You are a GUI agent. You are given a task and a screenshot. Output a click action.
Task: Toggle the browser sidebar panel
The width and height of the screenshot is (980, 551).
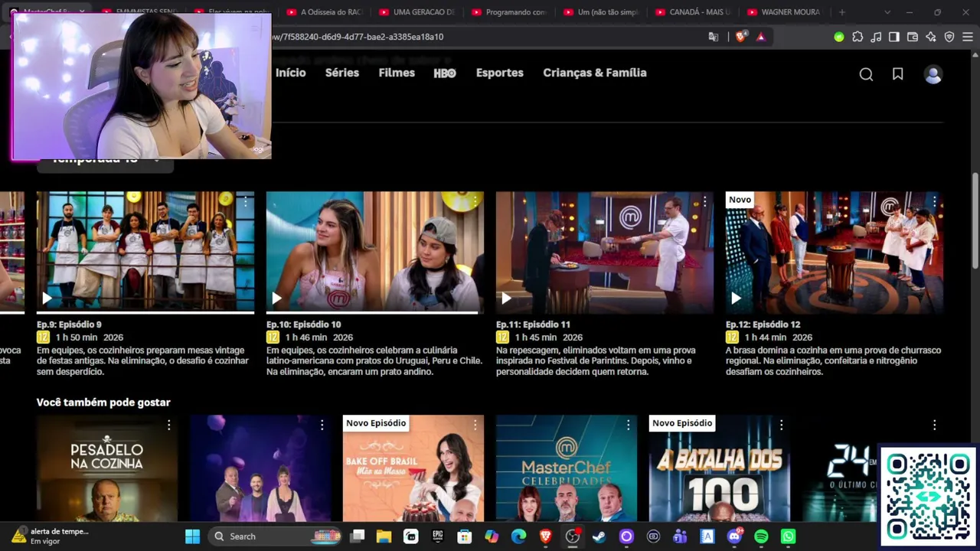point(894,37)
